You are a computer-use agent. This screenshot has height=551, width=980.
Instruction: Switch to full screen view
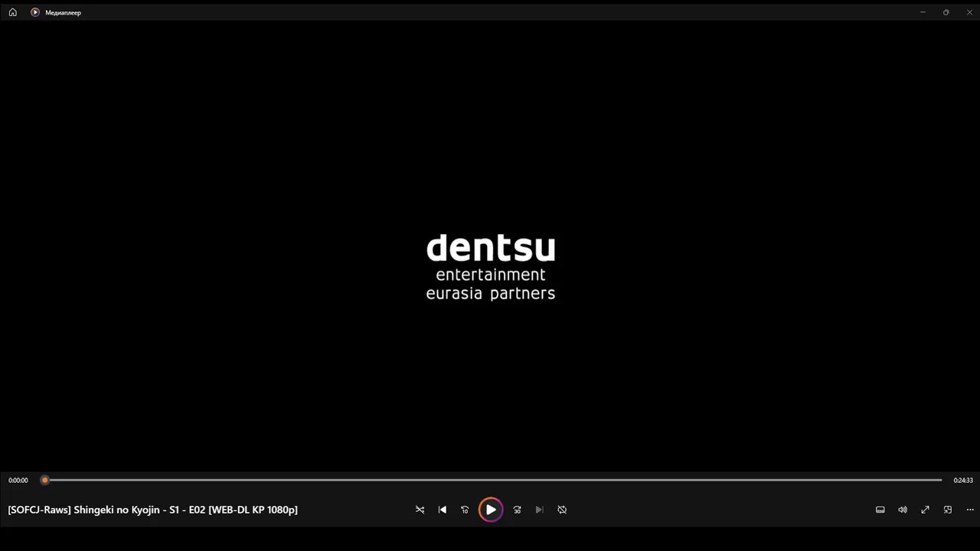[x=925, y=510]
